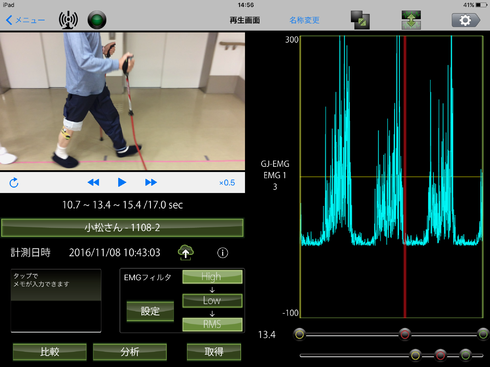The image size is (490, 367).
Task: Tap the red playhead line in graph
Action: click(x=405, y=177)
